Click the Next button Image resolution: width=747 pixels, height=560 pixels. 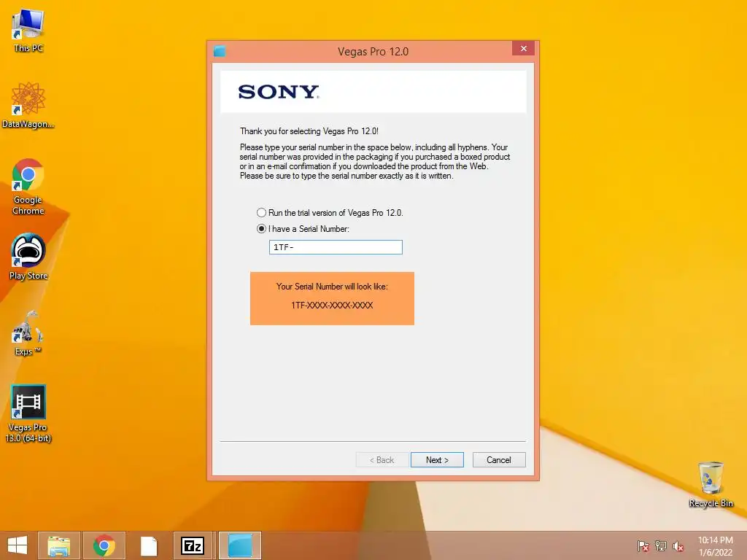point(437,460)
